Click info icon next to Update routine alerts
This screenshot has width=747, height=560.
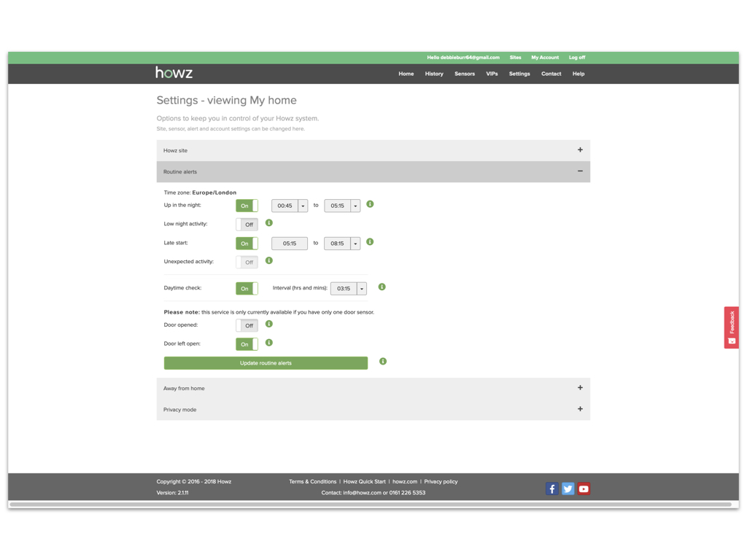(383, 362)
